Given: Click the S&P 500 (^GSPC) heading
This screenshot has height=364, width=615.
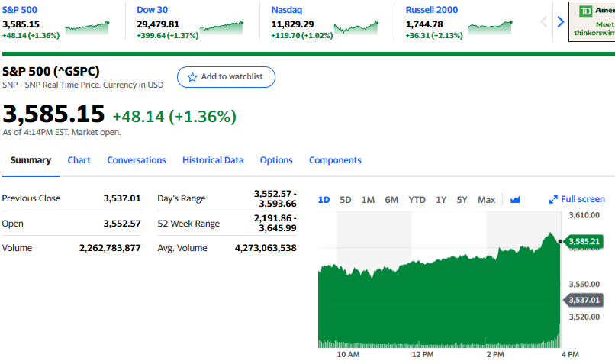Looking at the screenshot, I should click(x=50, y=72).
